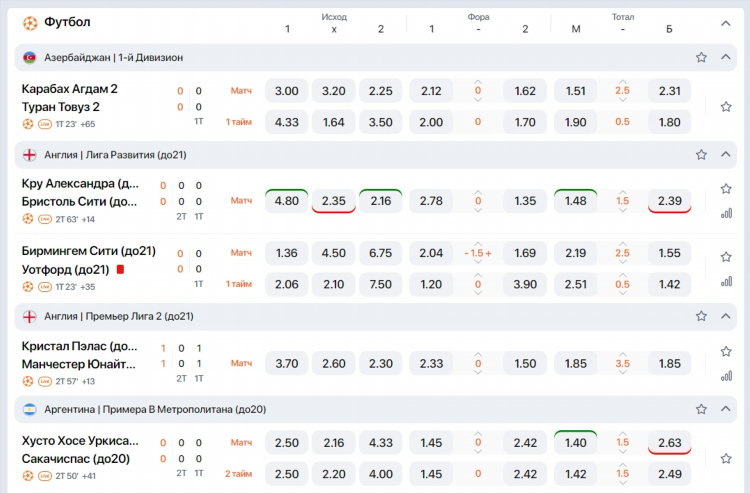This screenshot has width=750, height=493.
Task: Increase total 2.5 line for Карабах Агдам match
Action: (622, 82)
